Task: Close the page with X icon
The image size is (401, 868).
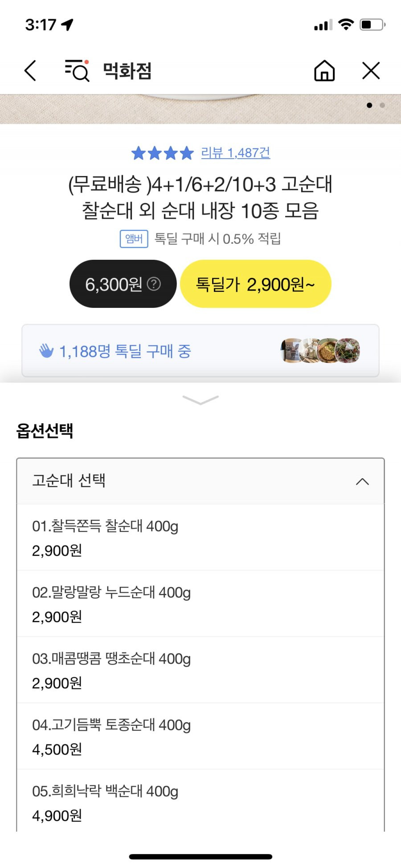Action: 371,71
